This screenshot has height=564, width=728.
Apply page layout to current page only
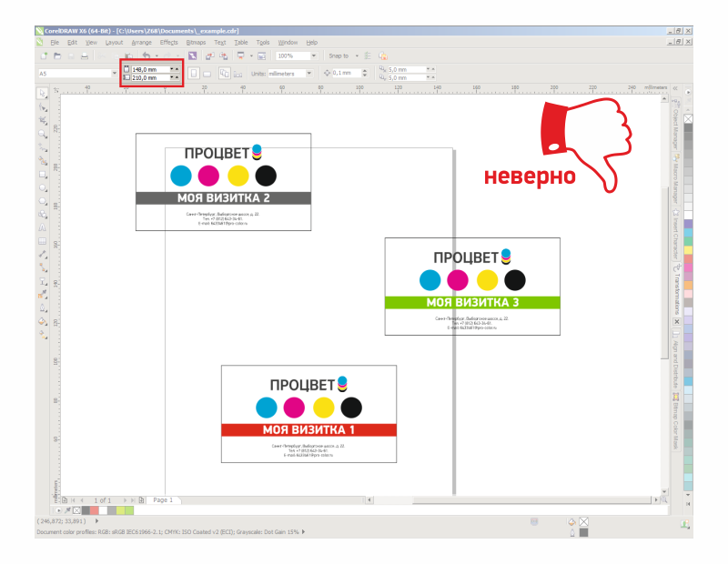pyautogui.click(x=238, y=74)
